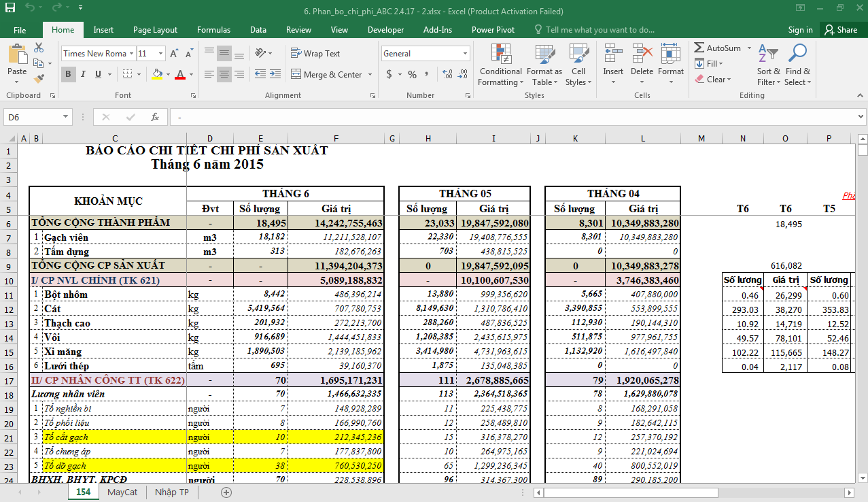Open Conditional Formatting
Image resolution: width=868 pixels, height=502 pixels.
[500, 65]
